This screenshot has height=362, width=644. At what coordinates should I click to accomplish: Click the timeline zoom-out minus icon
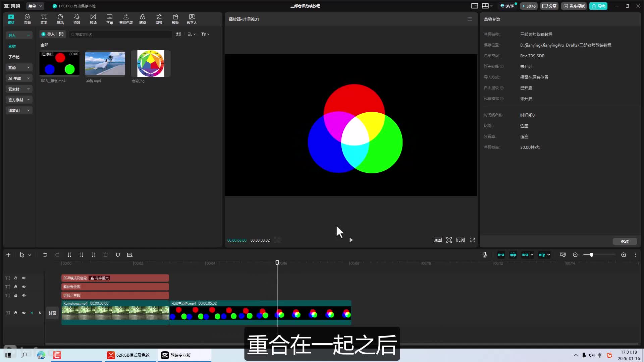575,255
